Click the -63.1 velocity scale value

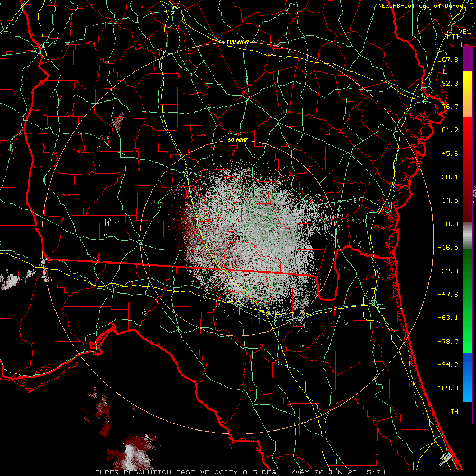click(x=448, y=318)
